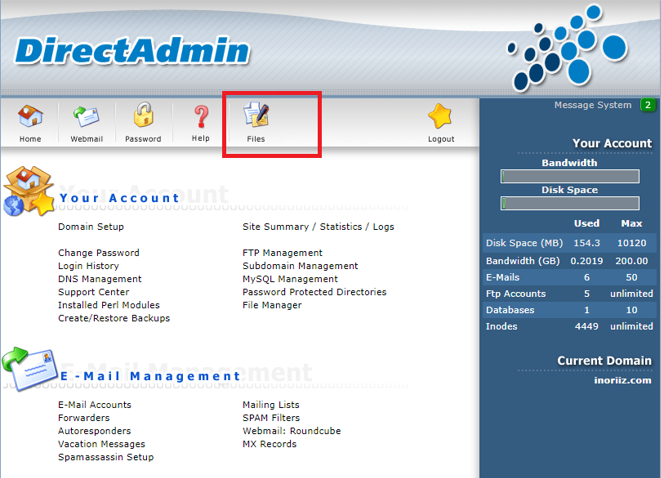Visit the Support Center

click(94, 292)
